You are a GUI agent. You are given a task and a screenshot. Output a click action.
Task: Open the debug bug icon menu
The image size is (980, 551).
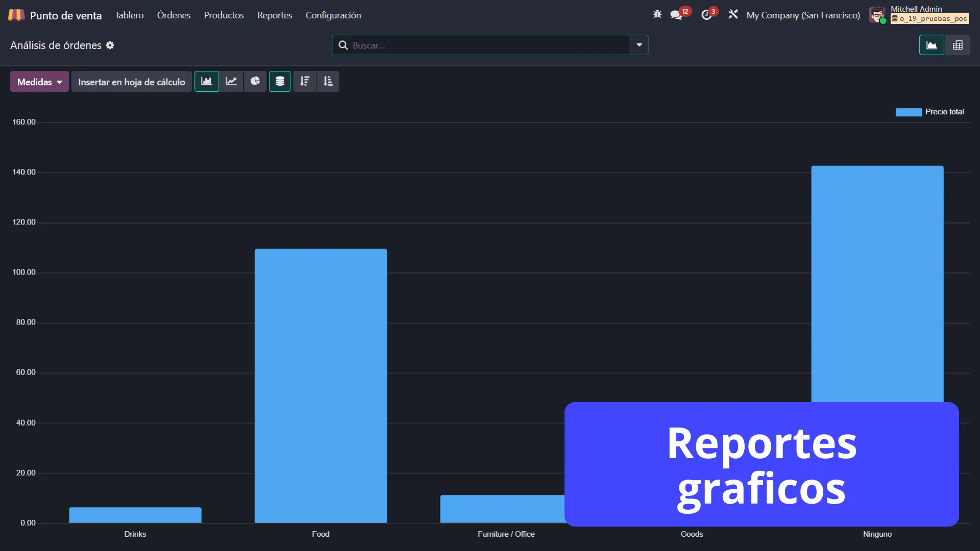point(657,15)
